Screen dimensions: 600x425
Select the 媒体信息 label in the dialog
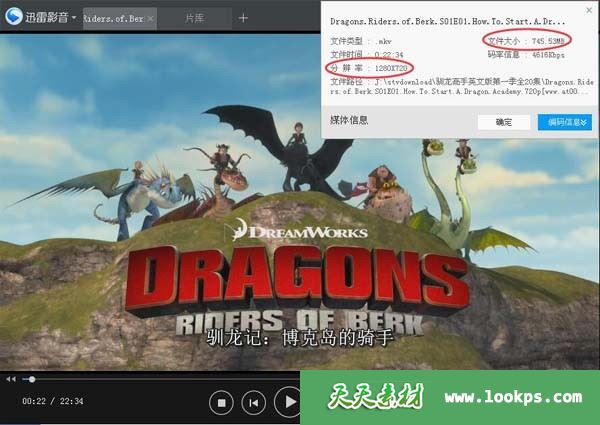tap(349, 120)
